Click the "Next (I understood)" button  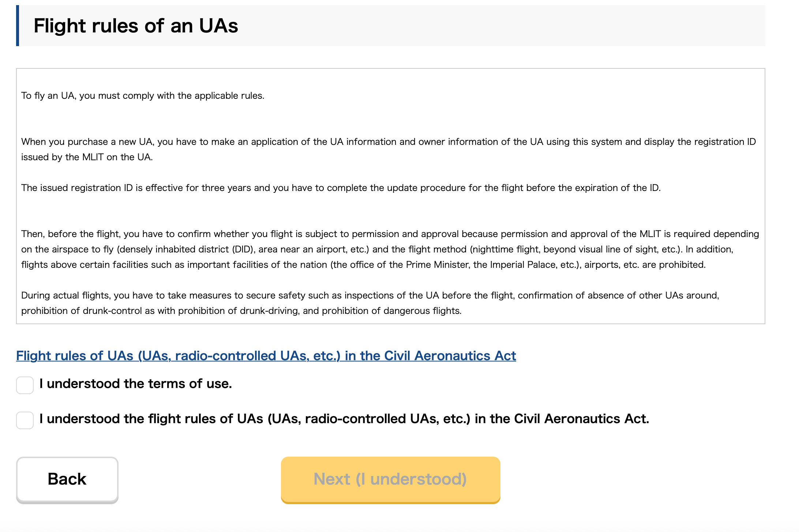coord(390,479)
